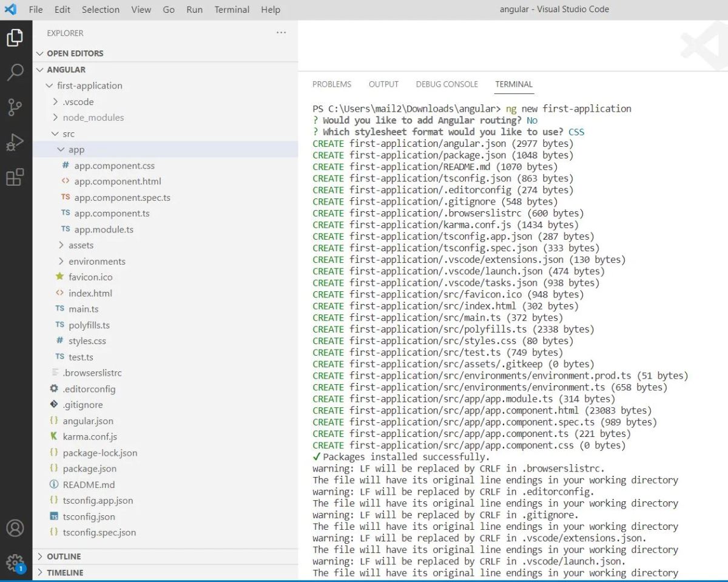728x582 pixels.
Task: Open the Run and Debug view icon
Action: (x=15, y=142)
